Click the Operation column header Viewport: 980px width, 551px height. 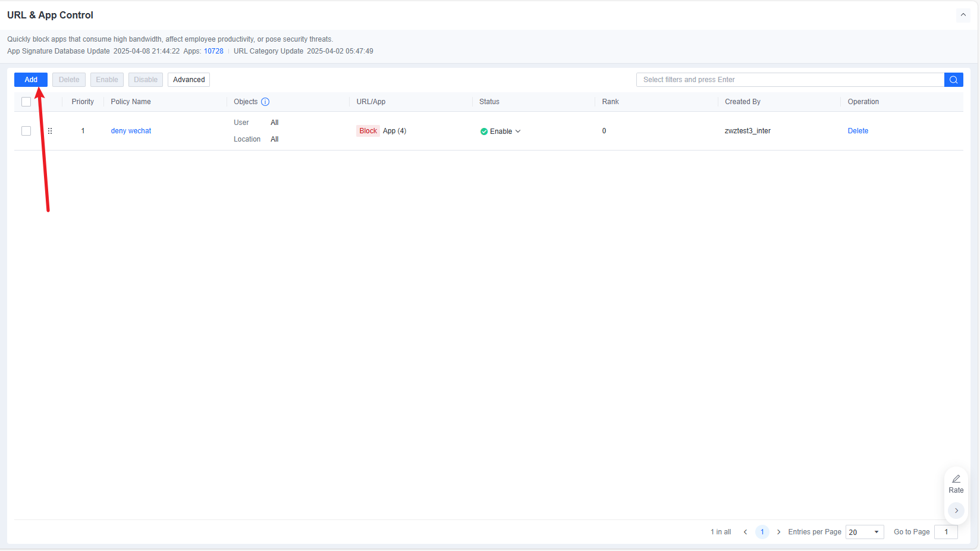coord(863,102)
